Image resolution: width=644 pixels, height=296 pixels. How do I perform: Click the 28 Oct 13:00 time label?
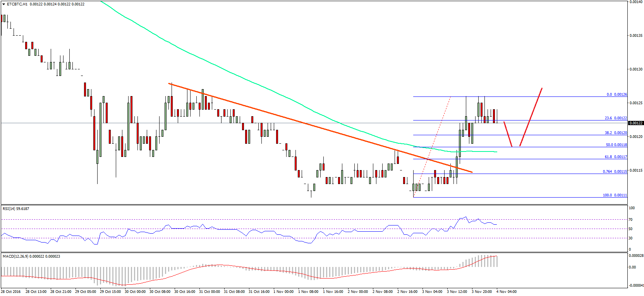[x=36, y=291]
